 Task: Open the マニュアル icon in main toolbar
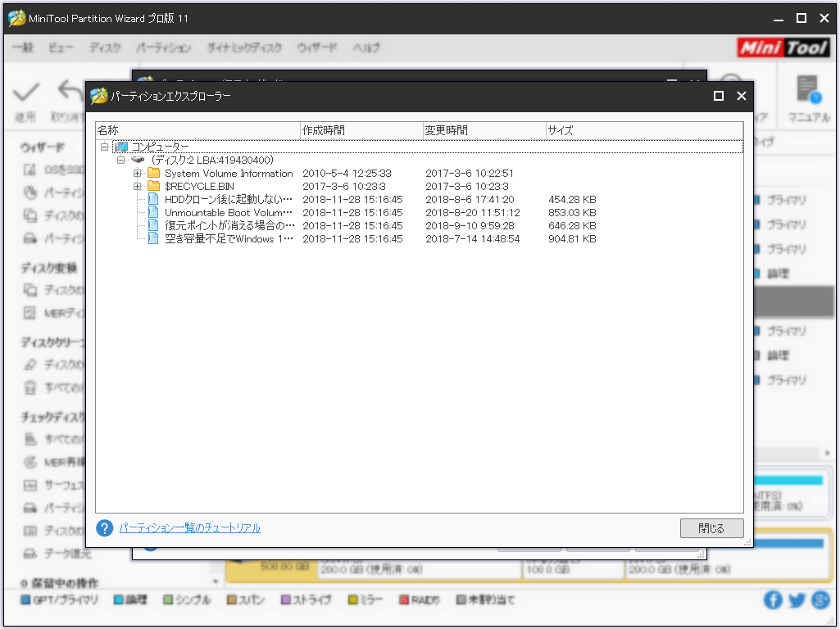(x=808, y=89)
